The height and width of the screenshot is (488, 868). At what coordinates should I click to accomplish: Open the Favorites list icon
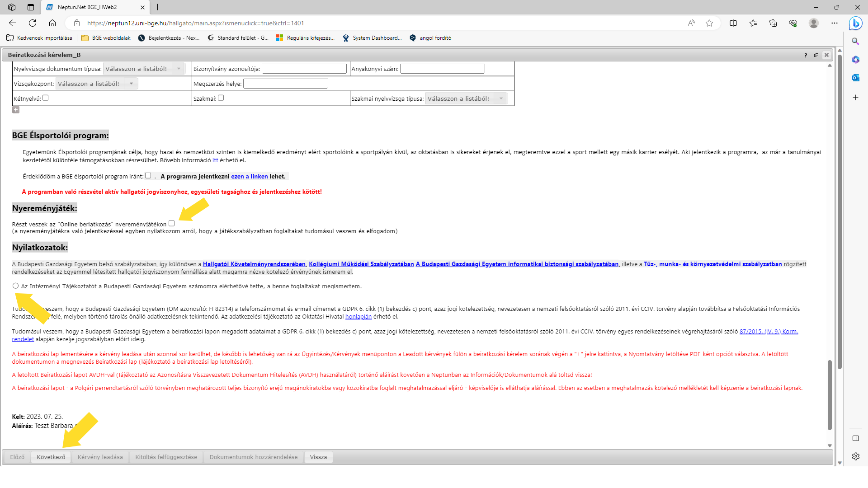(x=753, y=23)
